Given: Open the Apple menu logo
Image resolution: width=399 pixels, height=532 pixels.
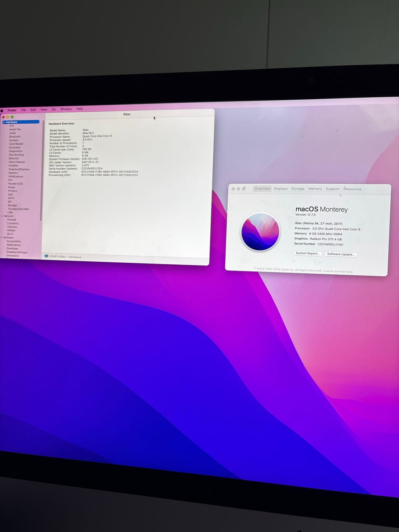Looking at the screenshot, I should click(x=2, y=111).
